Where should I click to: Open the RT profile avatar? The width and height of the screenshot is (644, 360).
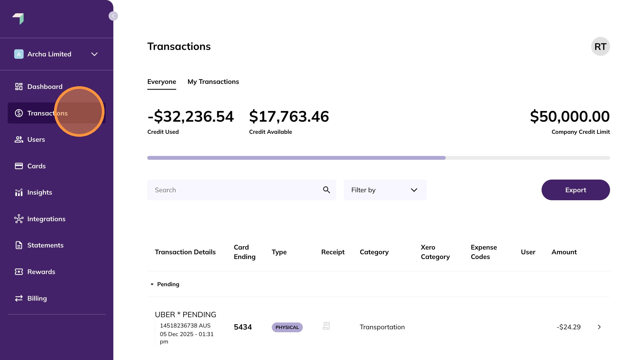tap(601, 46)
